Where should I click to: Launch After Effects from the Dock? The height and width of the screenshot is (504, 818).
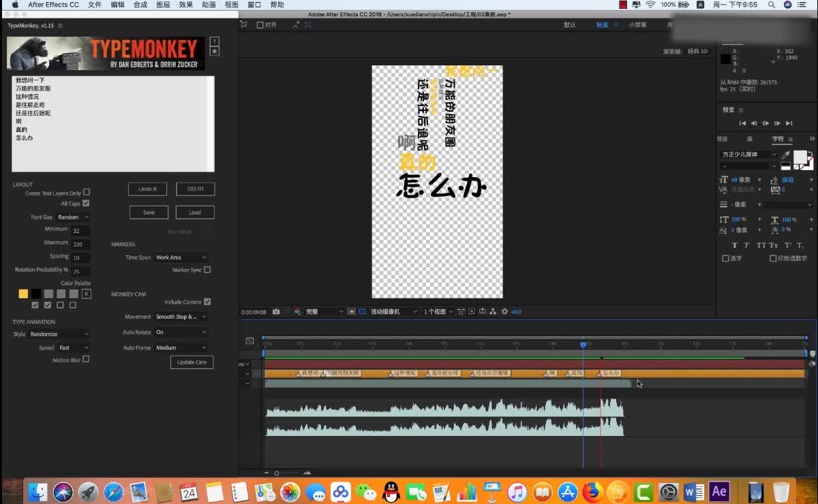point(719,490)
